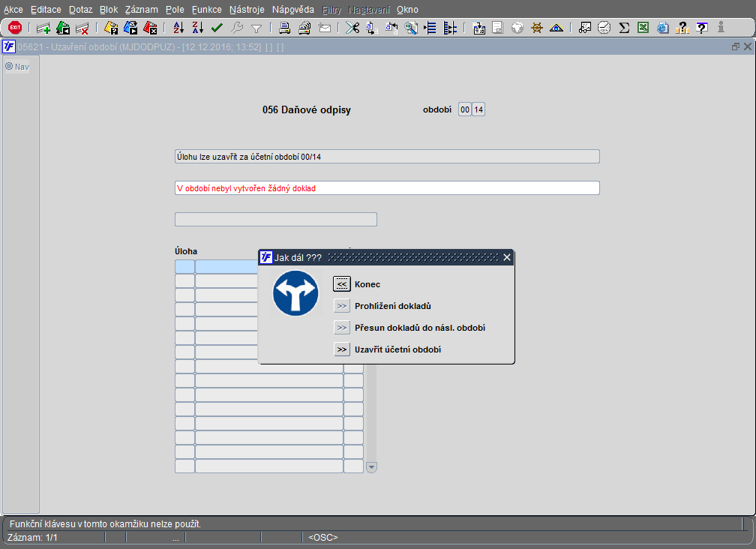Click the '<OSC>' status bar entry
756x549 pixels.
[323, 538]
